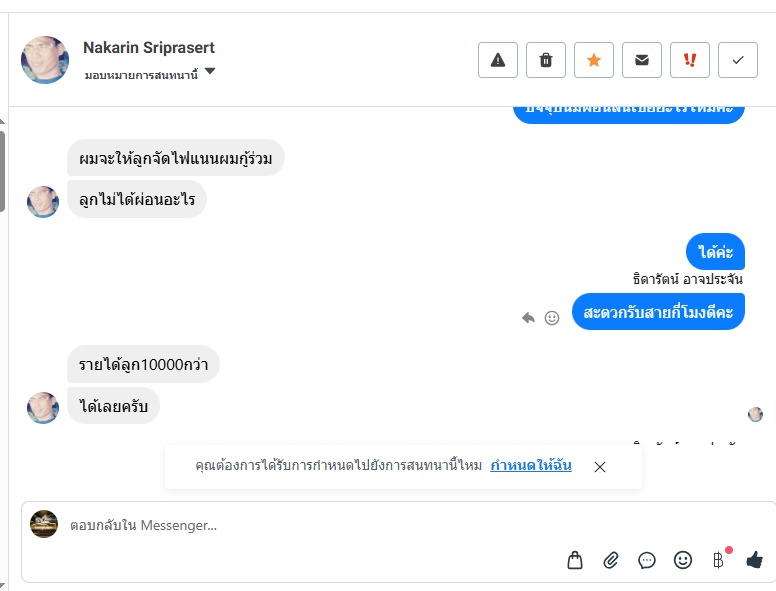Open the emoji picker in reply box
Viewport: 776px width, 591px height.
point(683,560)
